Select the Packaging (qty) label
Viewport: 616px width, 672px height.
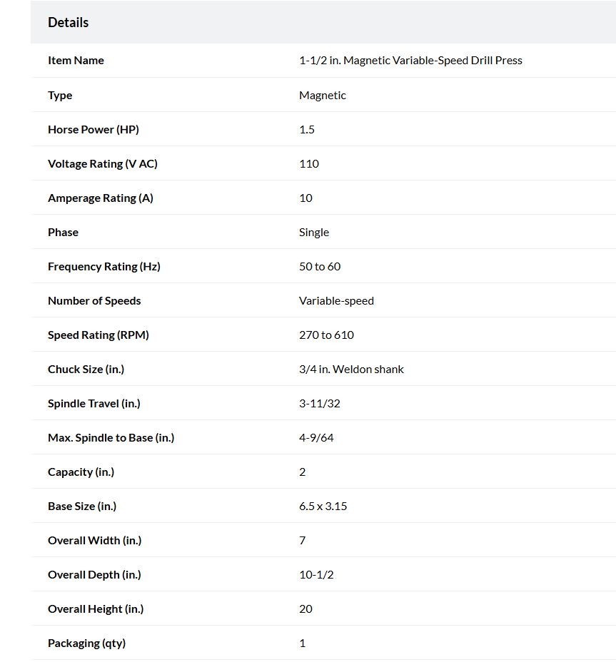click(x=86, y=643)
